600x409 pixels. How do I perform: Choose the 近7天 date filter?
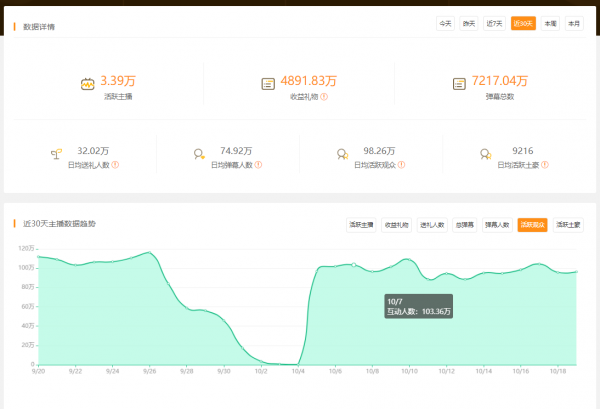494,23
